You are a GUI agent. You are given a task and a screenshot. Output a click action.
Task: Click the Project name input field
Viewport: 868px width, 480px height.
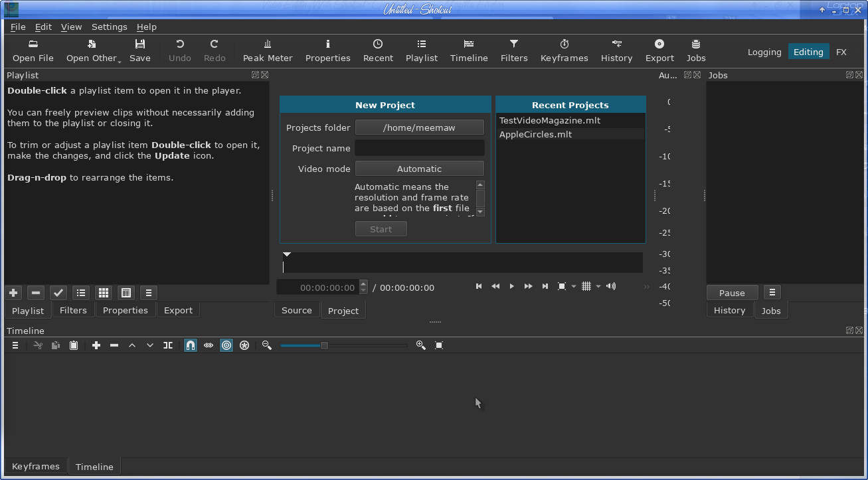(x=419, y=148)
